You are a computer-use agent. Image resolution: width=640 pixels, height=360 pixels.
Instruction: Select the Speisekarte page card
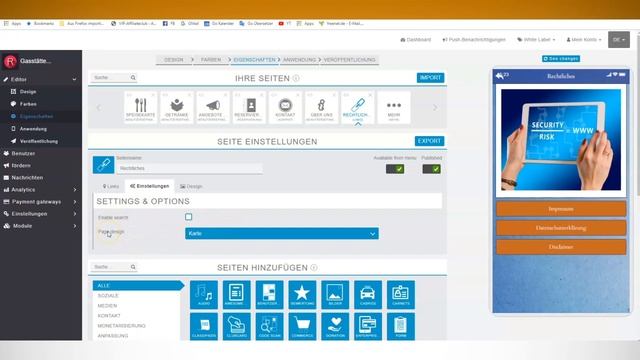pyautogui.click(x=140, y=107)
